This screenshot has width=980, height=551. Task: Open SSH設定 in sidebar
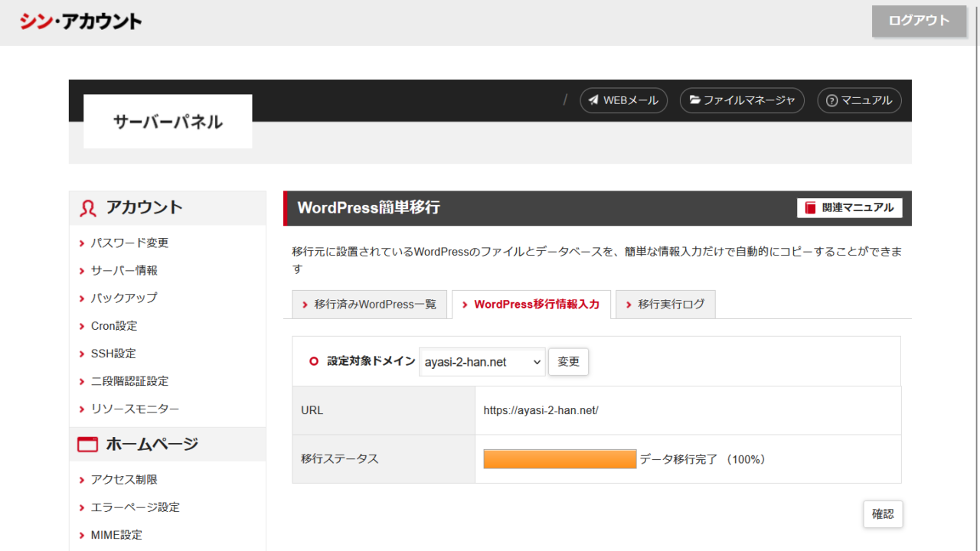[113, 354]
